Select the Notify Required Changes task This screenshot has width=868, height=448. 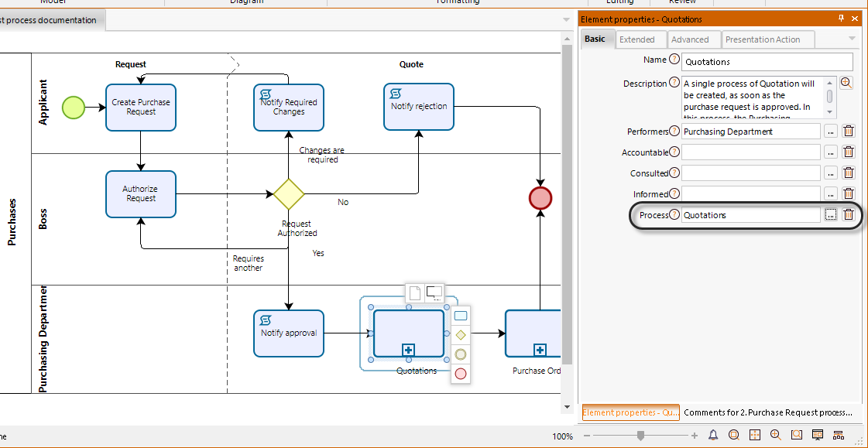pyautogui.click(x=288, y=108)
